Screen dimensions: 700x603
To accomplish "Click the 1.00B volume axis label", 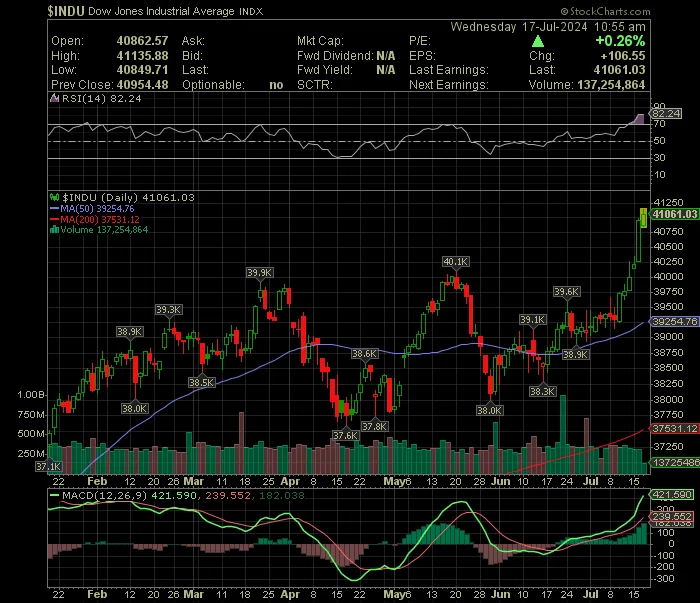I will point(31,395).
